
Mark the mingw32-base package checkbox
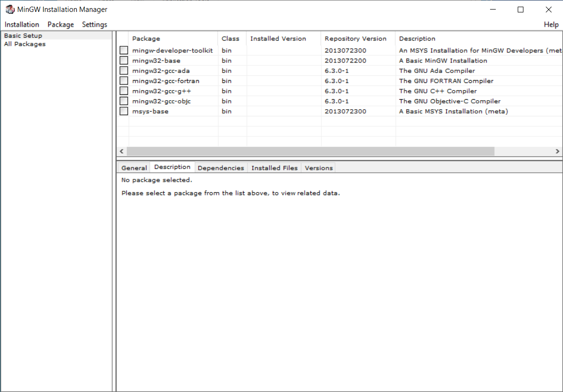point(124,61)
